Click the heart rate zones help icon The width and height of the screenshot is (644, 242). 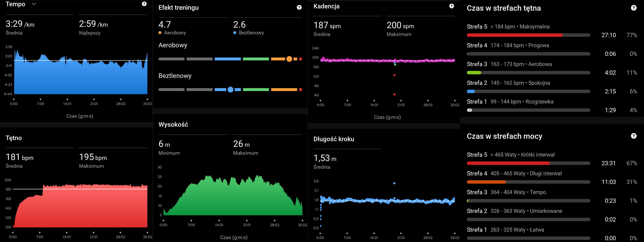(x=633, y=8)
